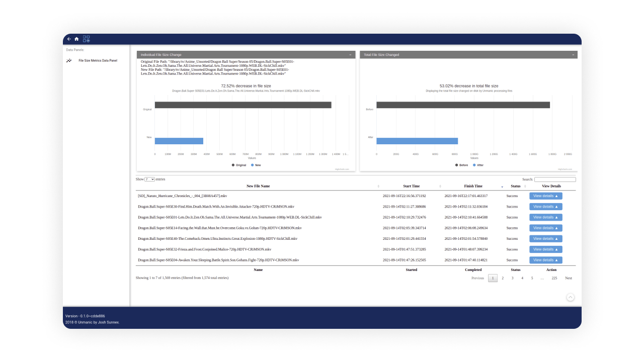Collapse the Total File Size Changed panel
Viewport: 644px width, 362px height.
click(x=573, y=55)
